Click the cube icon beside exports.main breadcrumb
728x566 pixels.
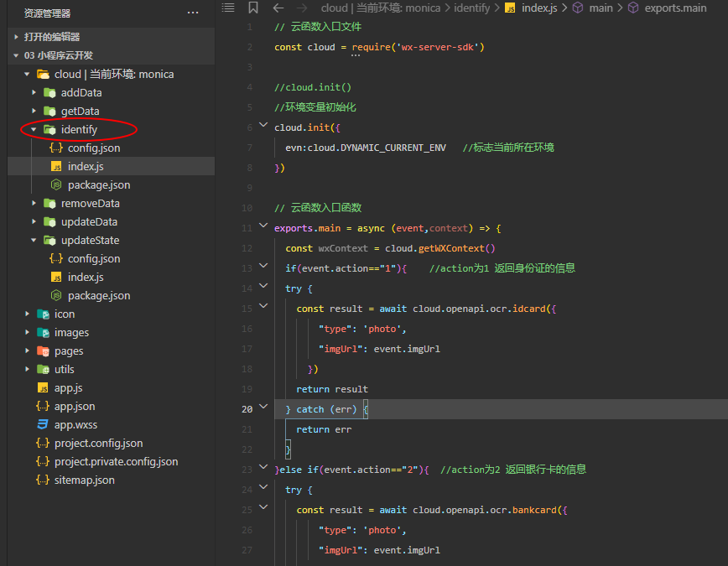633,8
